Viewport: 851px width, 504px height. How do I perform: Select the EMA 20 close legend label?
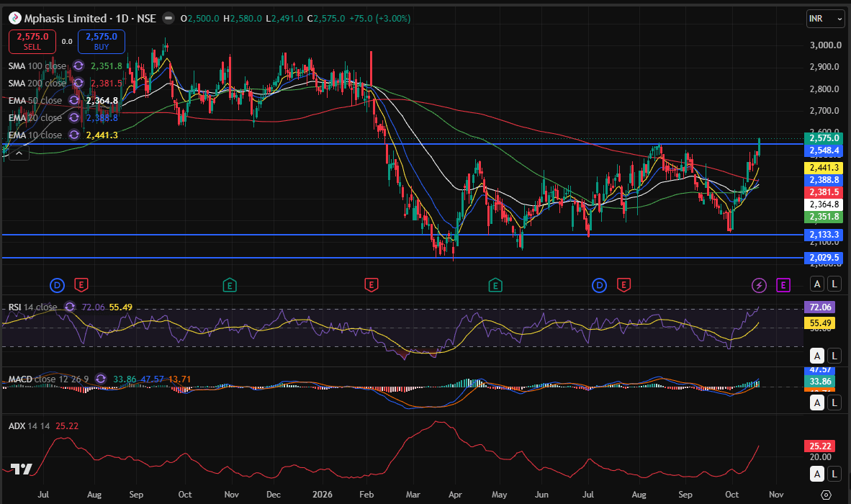pyautogui.click(x=35, y=118)
